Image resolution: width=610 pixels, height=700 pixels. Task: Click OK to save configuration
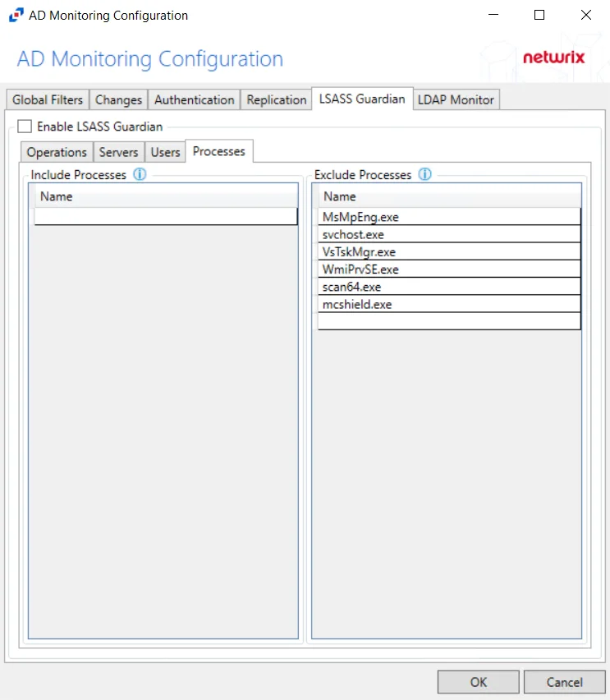tap(479, 682)
